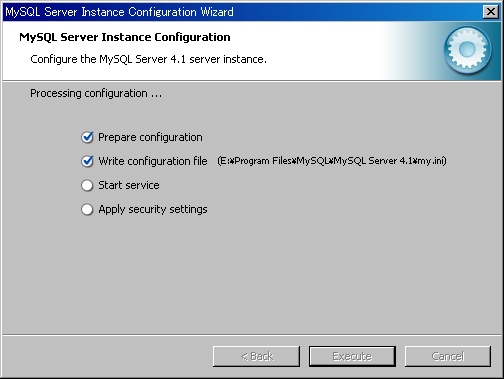Click the checkmark icon beside Write configuration file
The image size is (504, 379).
[87, 161]
